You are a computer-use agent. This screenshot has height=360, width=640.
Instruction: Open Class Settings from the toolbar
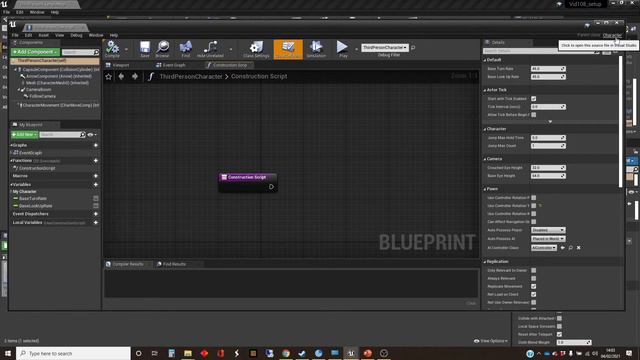256,49
